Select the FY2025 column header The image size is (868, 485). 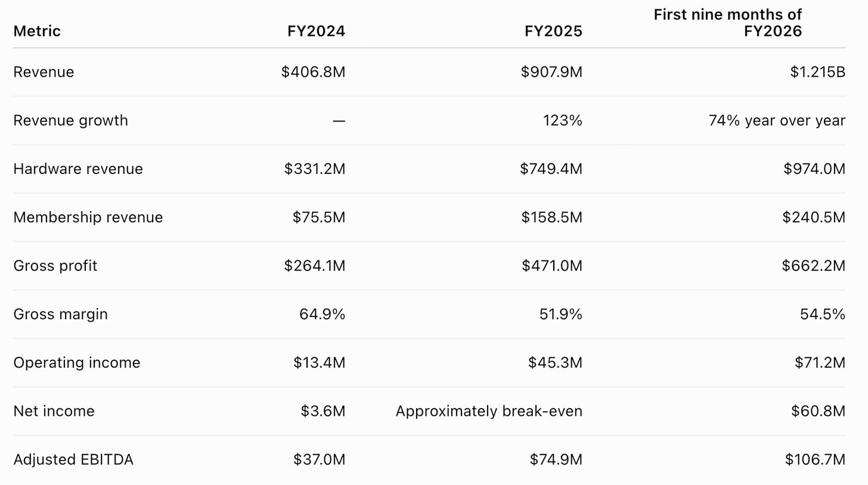(x=553, y=31)
